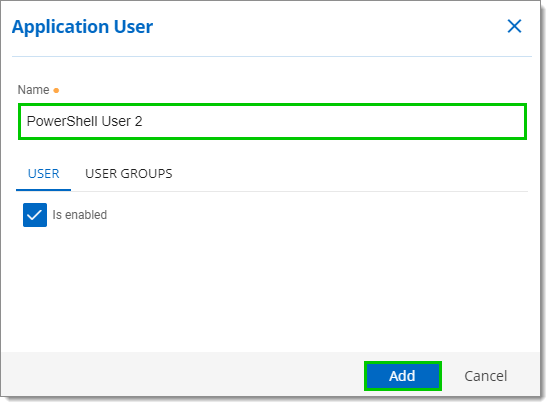Click the Application User dialog title
551x407 pixels.
tap(82, 27)
